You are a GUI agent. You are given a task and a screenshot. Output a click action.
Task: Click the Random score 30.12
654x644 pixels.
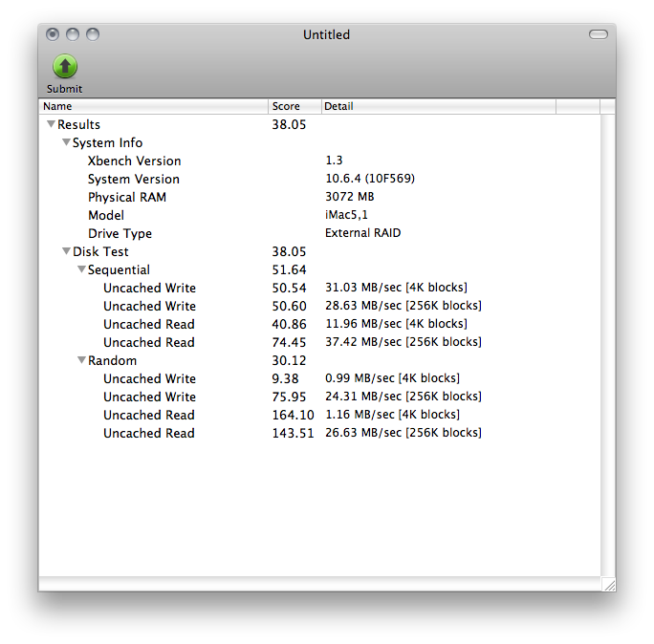(x=289, y=360)
